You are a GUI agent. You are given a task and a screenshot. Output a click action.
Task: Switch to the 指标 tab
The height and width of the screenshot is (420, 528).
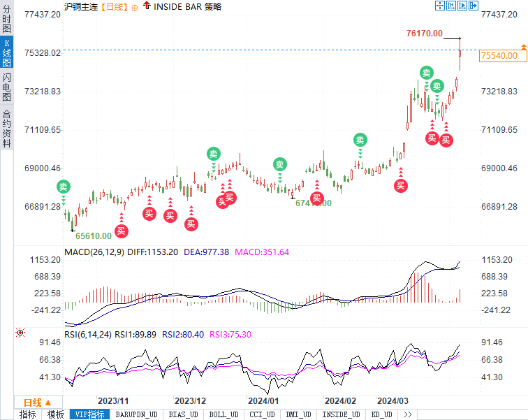(x=28, y=414)
